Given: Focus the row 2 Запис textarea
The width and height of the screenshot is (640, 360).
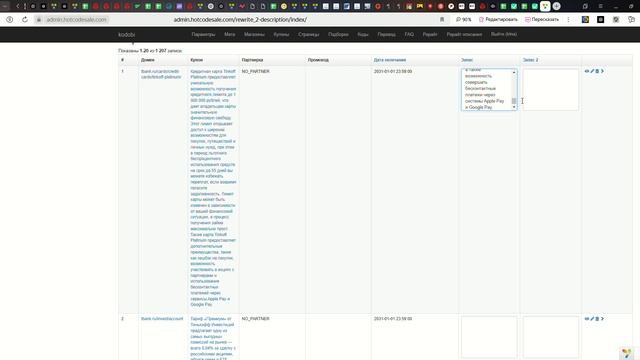Looking at the screenshot, I should 489,337.
